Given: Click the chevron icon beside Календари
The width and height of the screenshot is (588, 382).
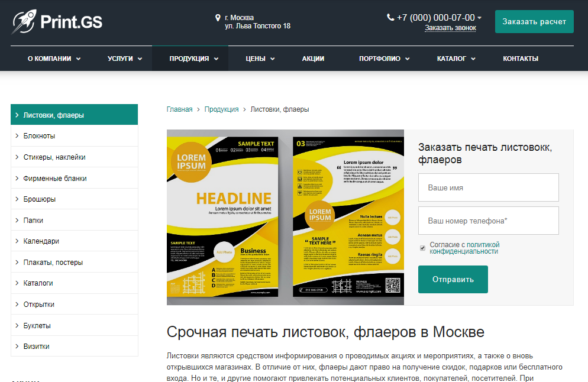Looking at the screenshot, I should pyautogui.click(x=17, y=241).
